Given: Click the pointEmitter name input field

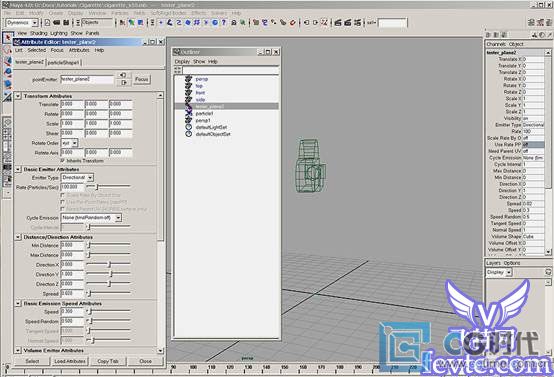Looking at the screenshot, I should 87,79.
